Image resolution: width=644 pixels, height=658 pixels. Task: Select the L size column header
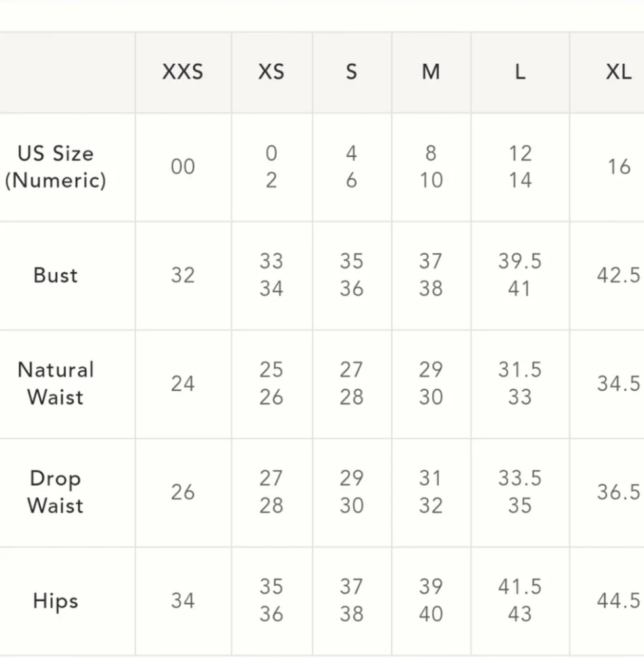click(x=520, y=72)
